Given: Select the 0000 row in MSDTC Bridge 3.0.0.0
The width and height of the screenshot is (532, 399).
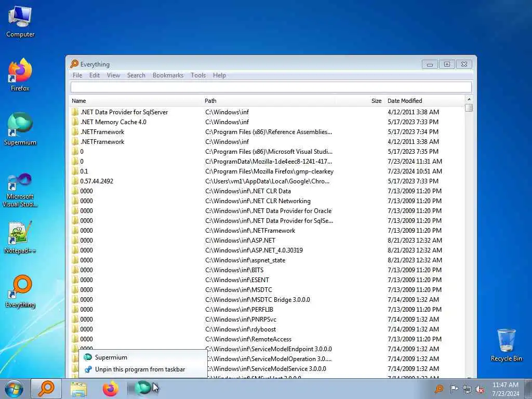Looking at the screenshot, I should click(x=268, y=299).
